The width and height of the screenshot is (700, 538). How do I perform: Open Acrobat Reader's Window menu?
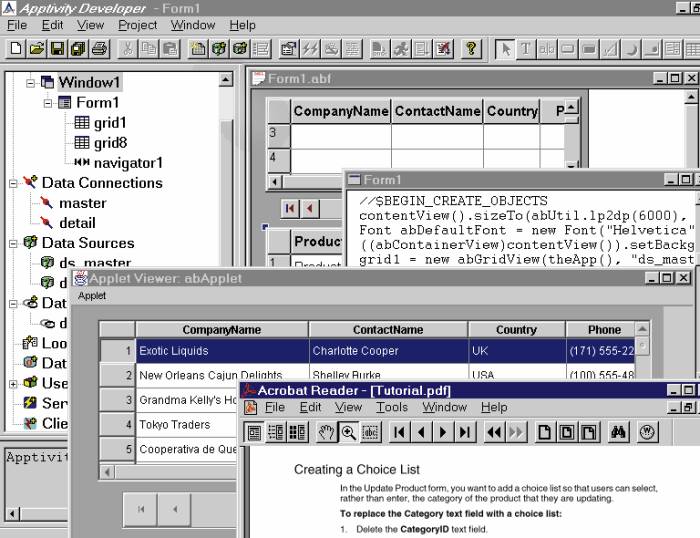(x=444, y=407)
